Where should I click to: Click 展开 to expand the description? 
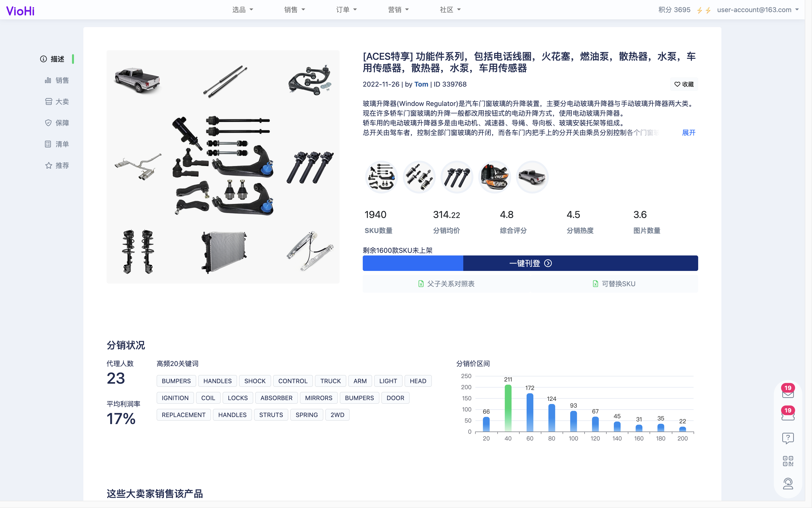(689, 133)
